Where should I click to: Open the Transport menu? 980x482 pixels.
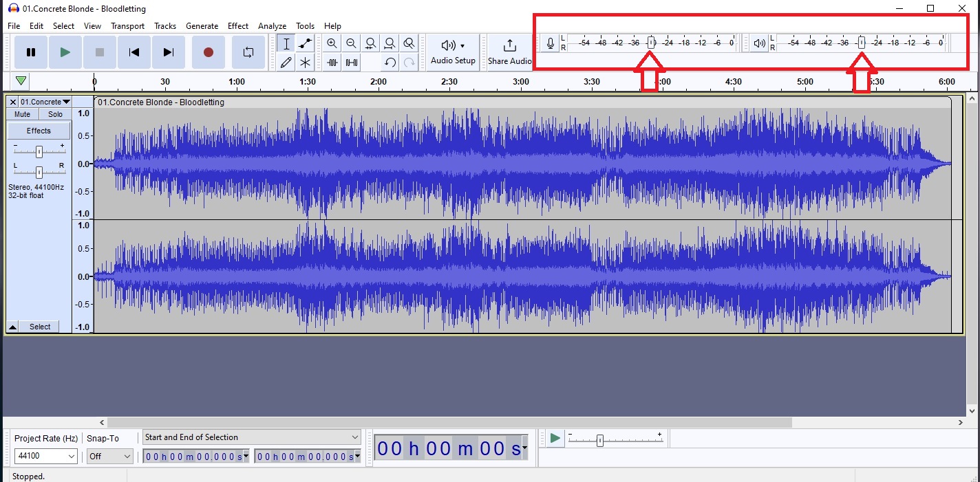point(127,26)
